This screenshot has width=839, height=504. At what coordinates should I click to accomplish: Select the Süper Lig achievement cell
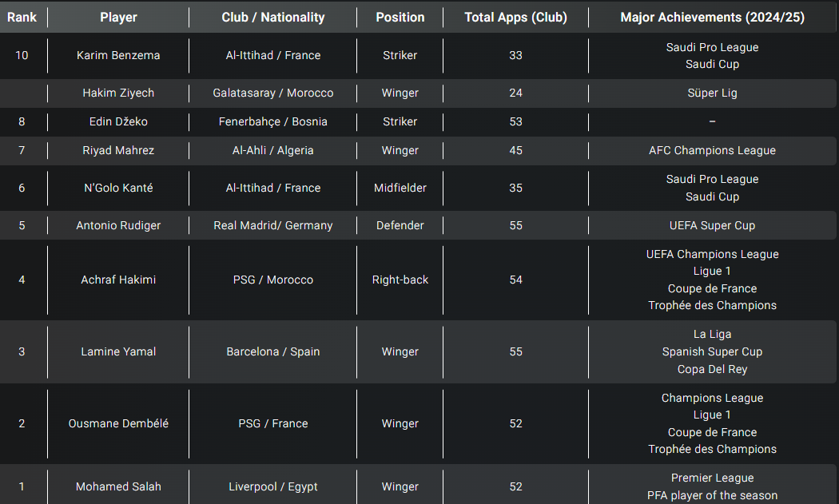(712, 93)
